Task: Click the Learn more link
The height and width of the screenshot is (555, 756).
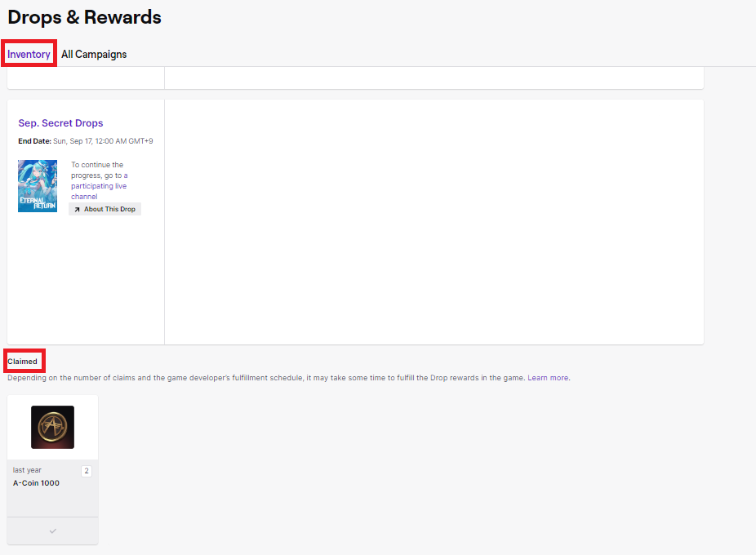Action: 548,377
